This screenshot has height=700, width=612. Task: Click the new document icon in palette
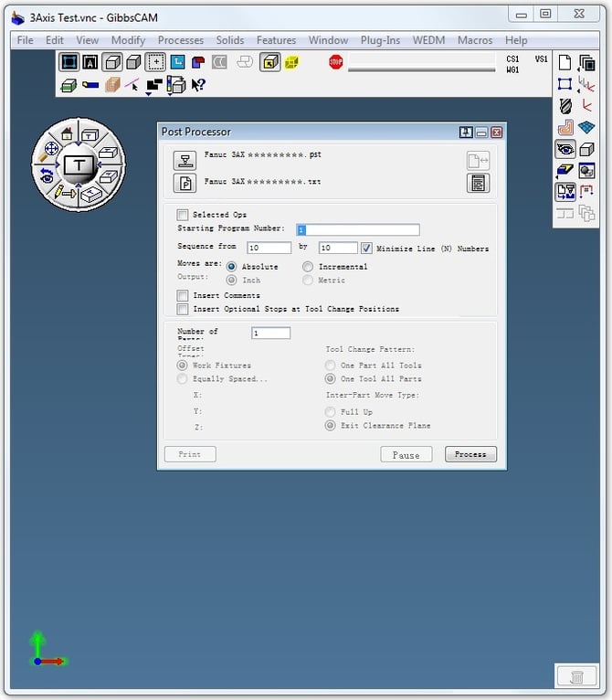tap(565, 63)
